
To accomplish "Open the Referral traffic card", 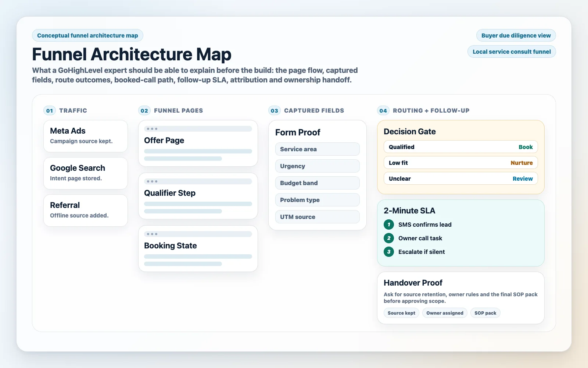I will (86, 210).
